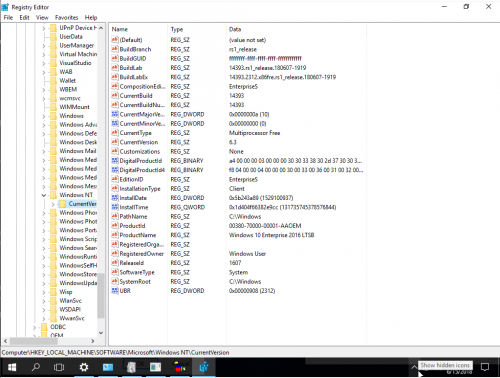
Task: Click the DigitalProductId4 binary icon
Action: click(115, 170)
